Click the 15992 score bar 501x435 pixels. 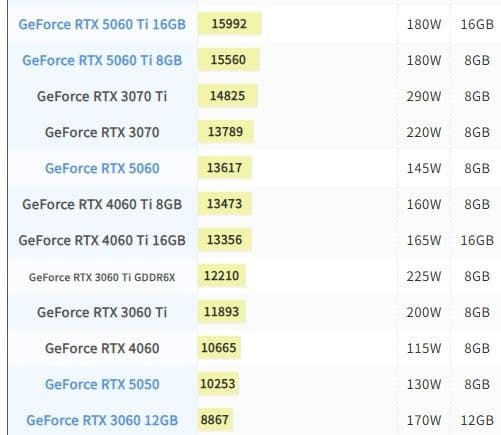click(x=230, y=24)
